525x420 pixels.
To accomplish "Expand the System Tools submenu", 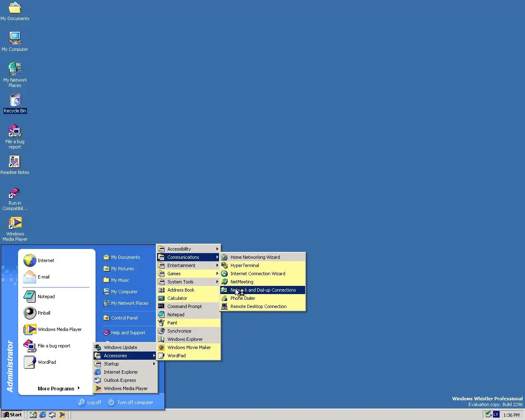I will [189, 282].
